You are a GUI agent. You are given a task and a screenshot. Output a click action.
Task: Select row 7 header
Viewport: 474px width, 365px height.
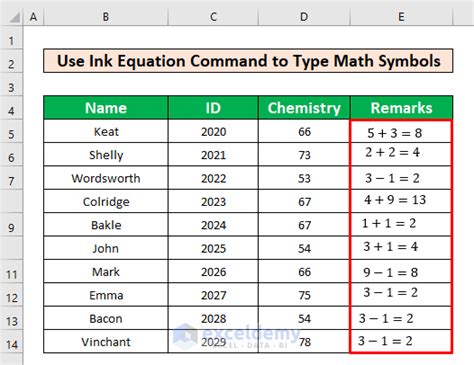(11, 178)
